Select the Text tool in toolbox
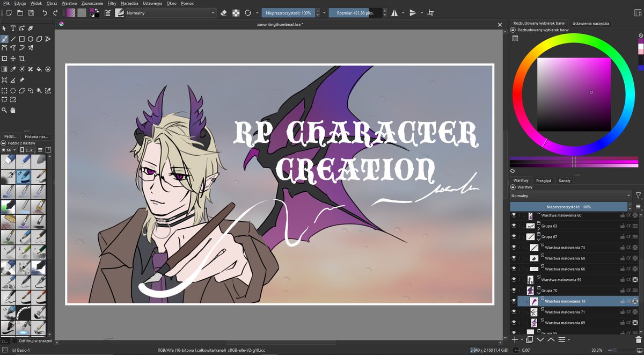This screenshot has height=355, width=644. pos(13,28)
